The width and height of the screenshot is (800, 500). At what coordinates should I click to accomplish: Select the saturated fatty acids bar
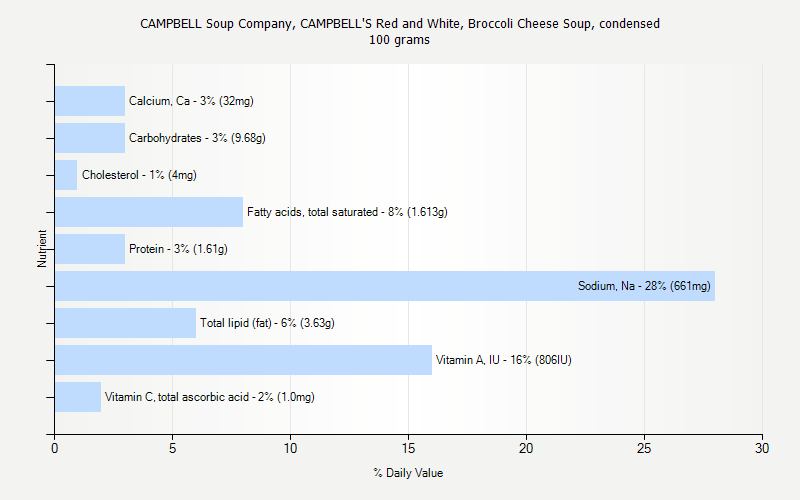tap(148, 212)
